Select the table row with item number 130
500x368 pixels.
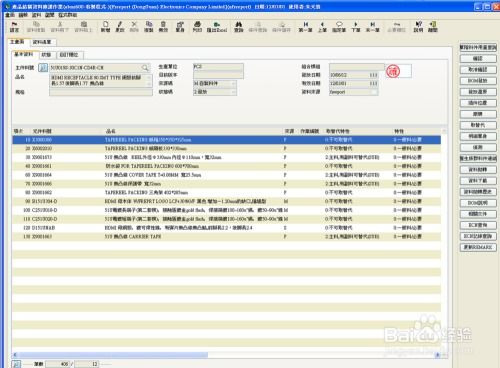pos(227,237)
